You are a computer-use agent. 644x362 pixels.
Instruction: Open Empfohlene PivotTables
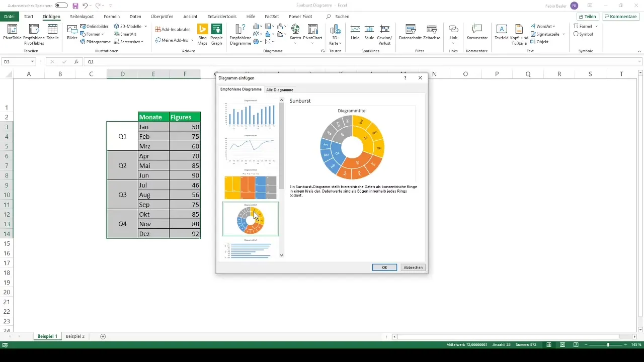click(x=34, y=34)
